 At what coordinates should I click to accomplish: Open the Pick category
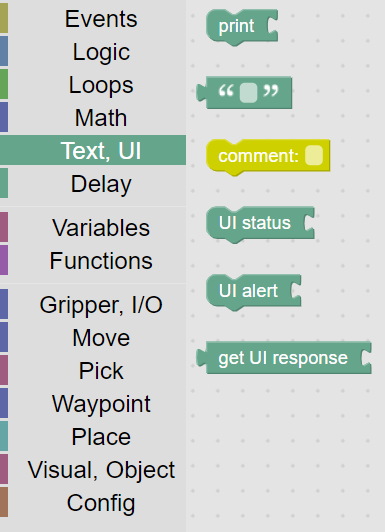tap(93, 370)
